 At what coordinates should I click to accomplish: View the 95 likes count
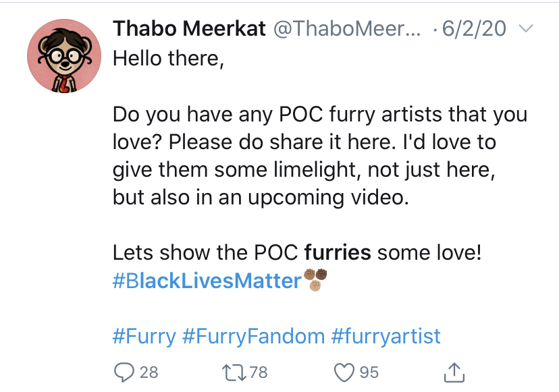point(369,372)
